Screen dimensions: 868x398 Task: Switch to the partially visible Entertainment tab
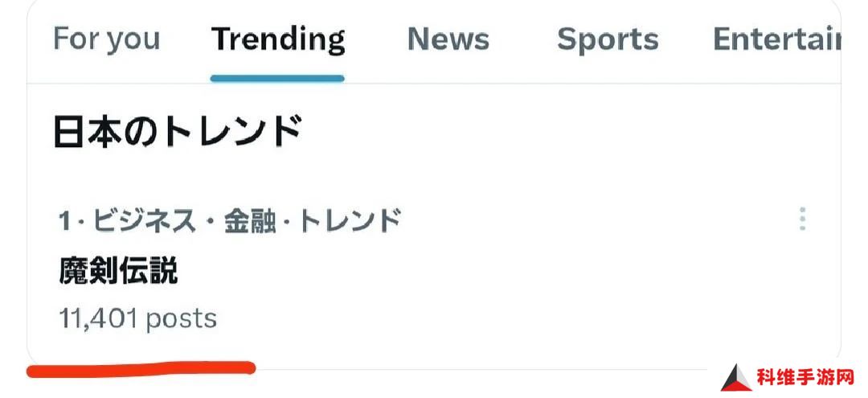click(776, 39)
